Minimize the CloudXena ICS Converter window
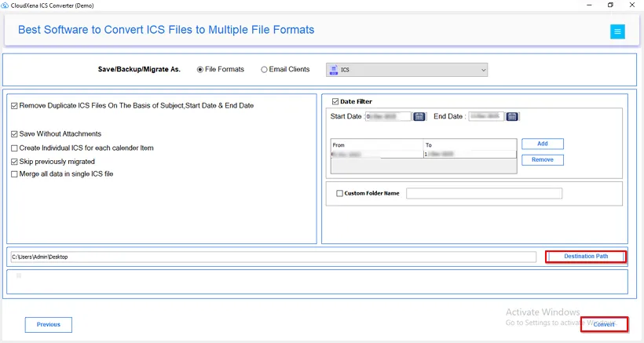This screenshot has width=644, height=343. (589, 5)
